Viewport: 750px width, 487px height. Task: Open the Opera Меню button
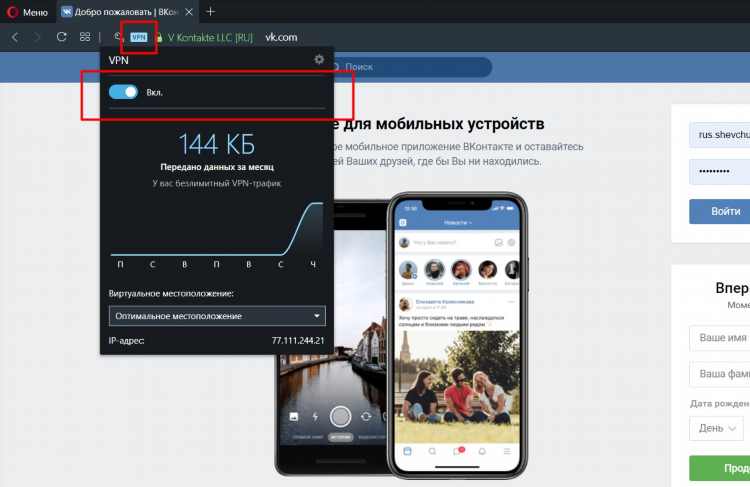click(x=28, y=12)
